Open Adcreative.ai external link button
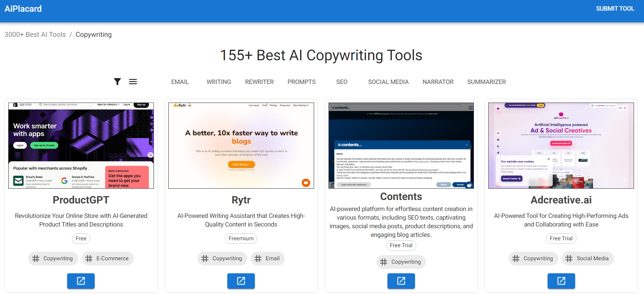Screen dimensions: 644x295 (561, 281)
